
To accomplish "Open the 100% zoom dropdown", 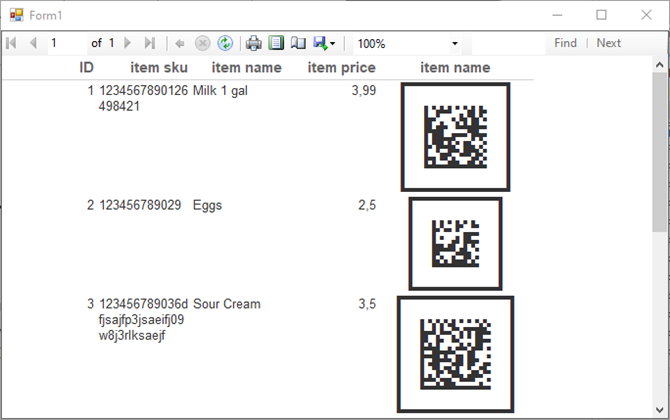I will [x=455, y=44].
